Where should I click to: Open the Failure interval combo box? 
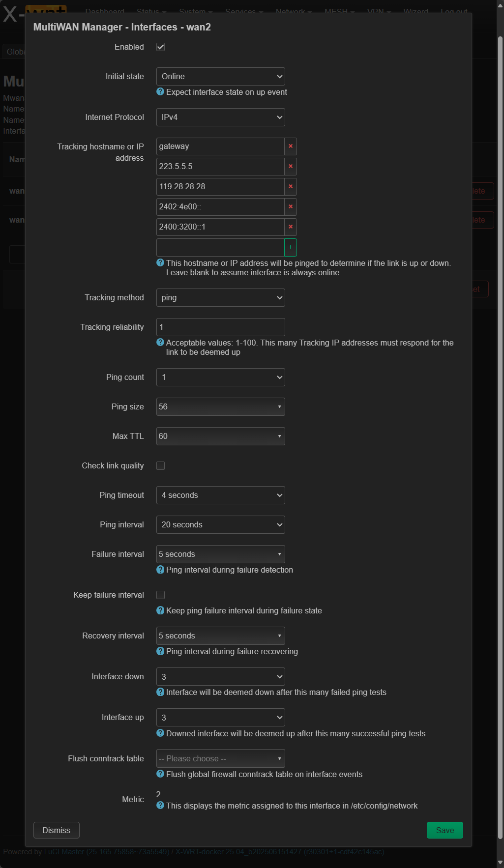click(221, 554)
